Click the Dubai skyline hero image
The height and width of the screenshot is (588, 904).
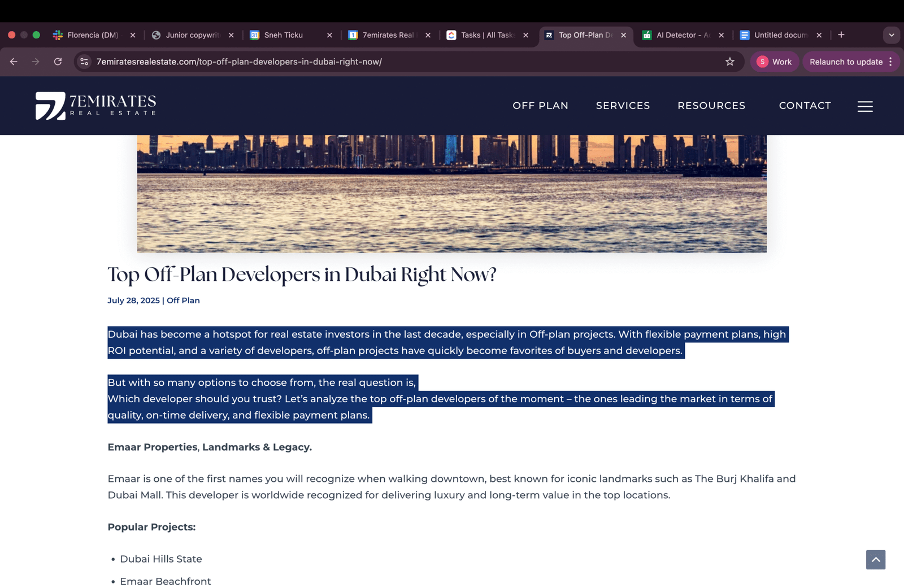451,193
